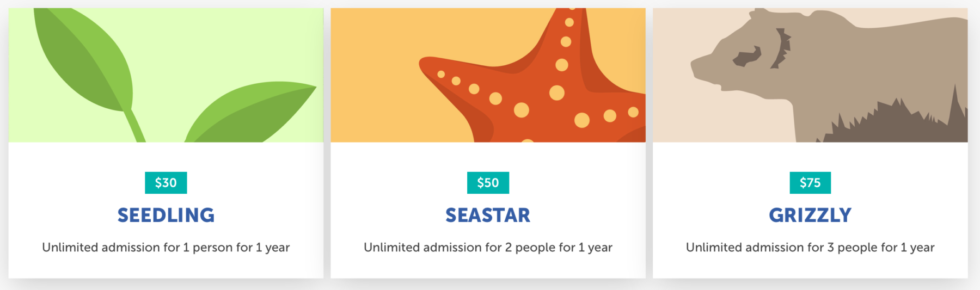The image size is (980, 290).
Task: Click the $50 price badge
Action: tap(488, 183)
